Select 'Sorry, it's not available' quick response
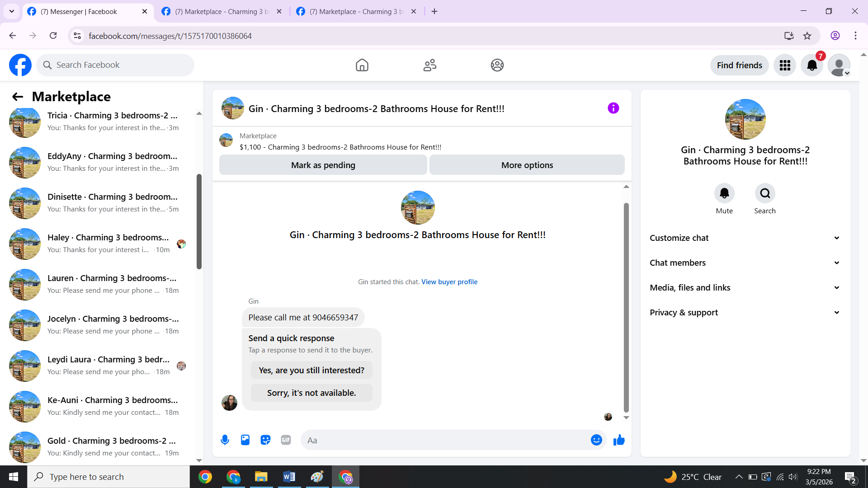This screenshot has width=868, height=488. coord(311,393)
